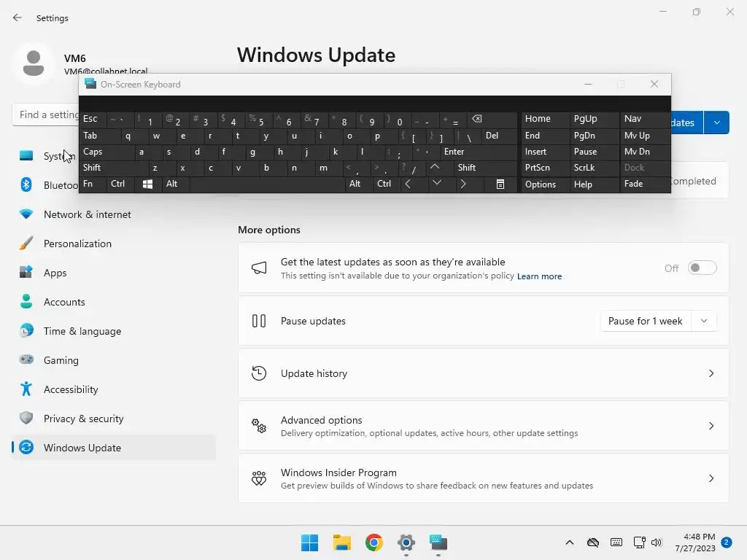Open the notification count badge in tray

pyautogui.click(x=727, y=542)
